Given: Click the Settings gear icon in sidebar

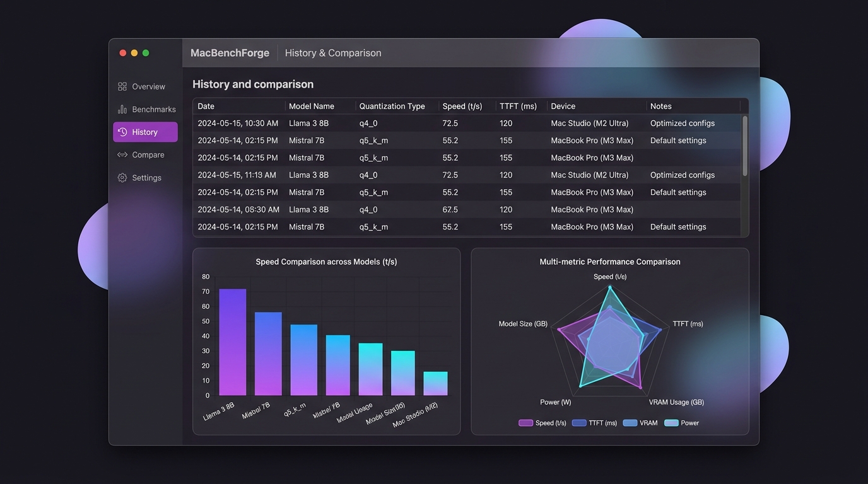Looking at the screenshot, I should (122, 178).
